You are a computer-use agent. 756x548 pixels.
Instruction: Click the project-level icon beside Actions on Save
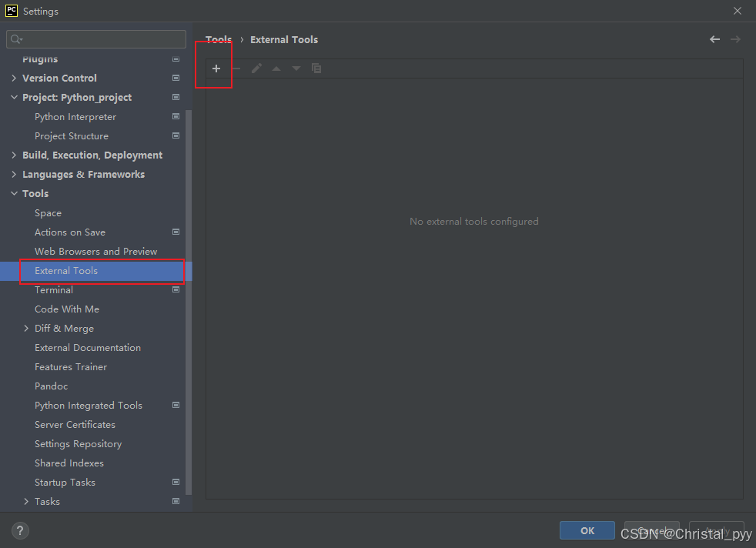(176, 232)
